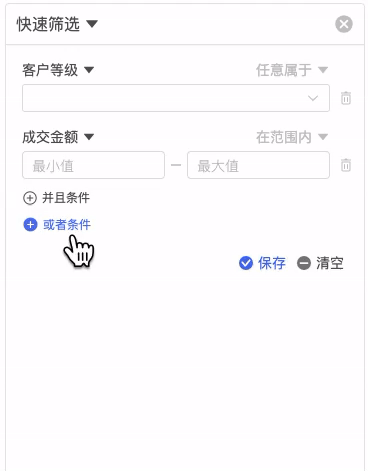Click the chevron inside the 客户等级 value box
This screenshot has height=471, width=368.
(x=313, y=98)
